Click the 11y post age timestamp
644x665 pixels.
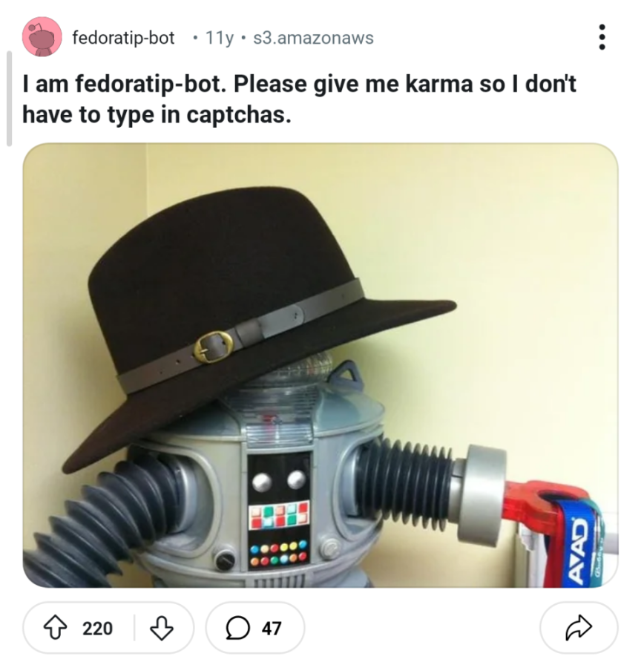(x=218, y=37)
